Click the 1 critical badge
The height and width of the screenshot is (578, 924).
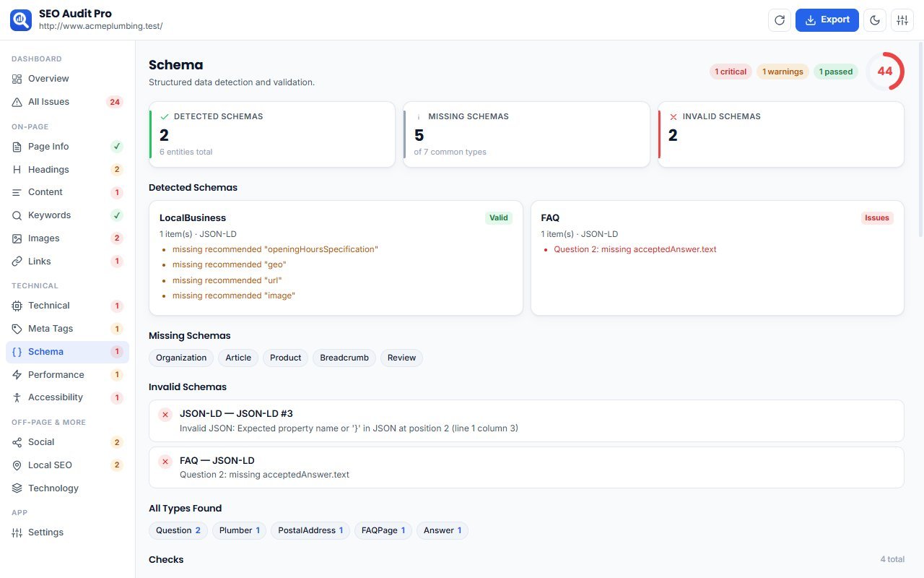point(731,72)
